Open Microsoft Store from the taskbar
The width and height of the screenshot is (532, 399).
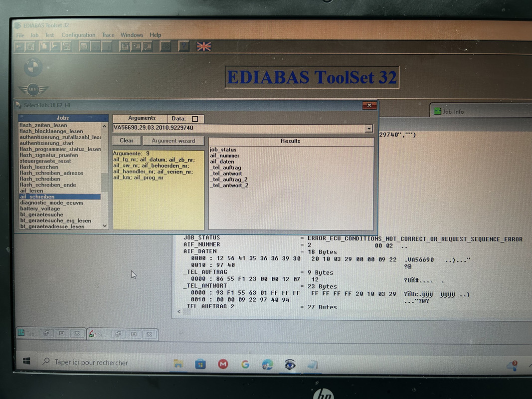pyautogui.click(x=200, y=365)
